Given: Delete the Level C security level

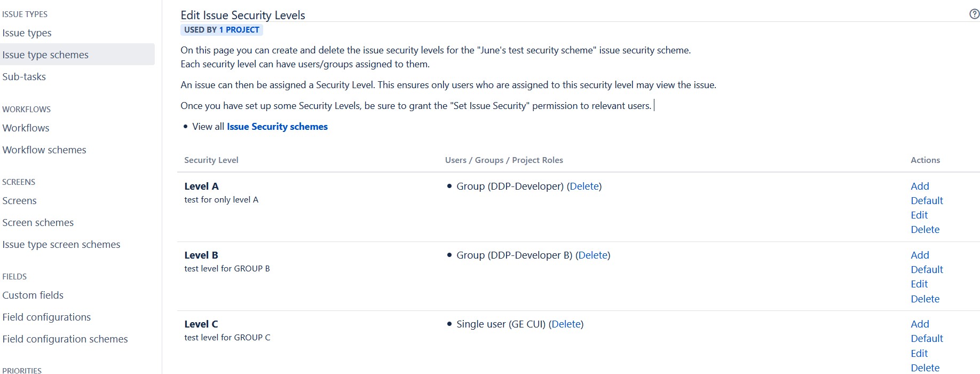Looking at the screenshot, I should 925,368.
